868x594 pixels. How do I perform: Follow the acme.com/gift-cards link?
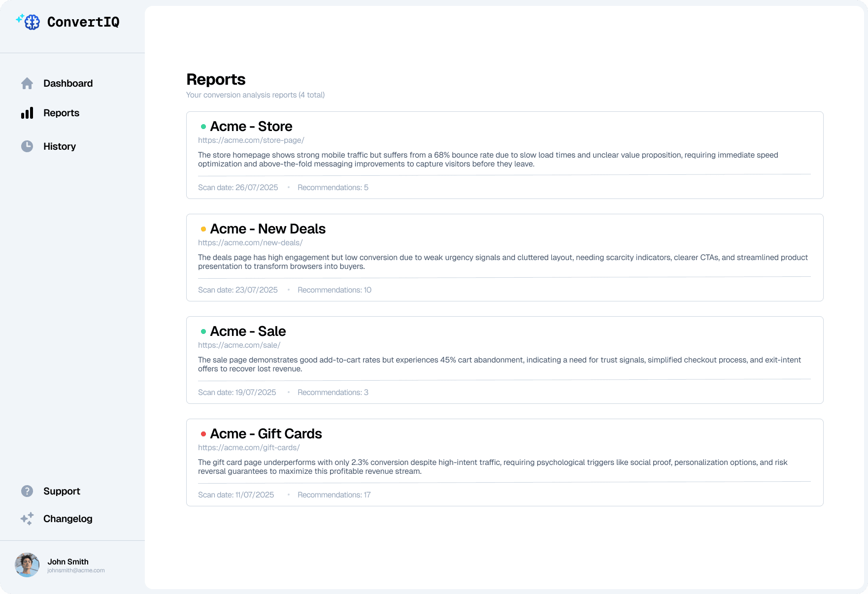tap(249, 448)
